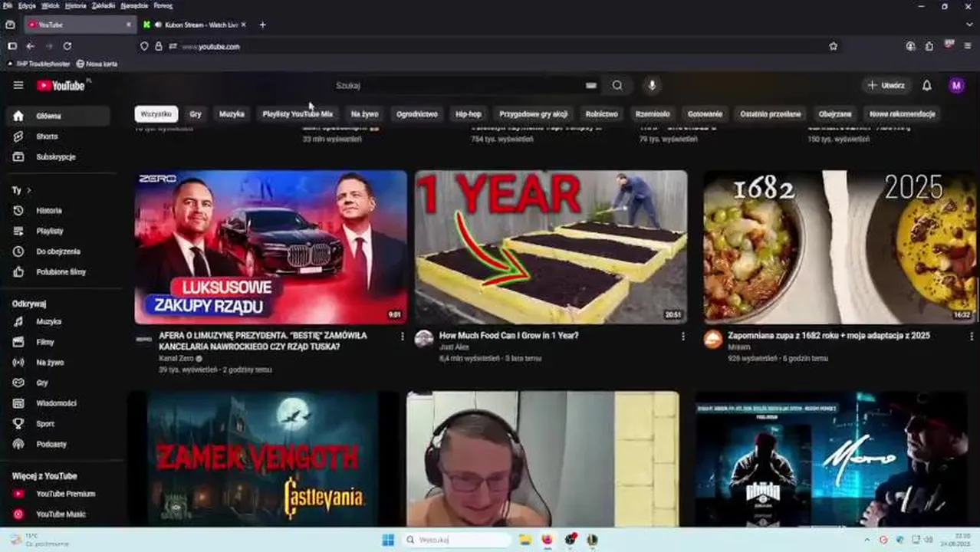Open Gry in the sidebar
This screenshot has width=980, height=552.
58,383
